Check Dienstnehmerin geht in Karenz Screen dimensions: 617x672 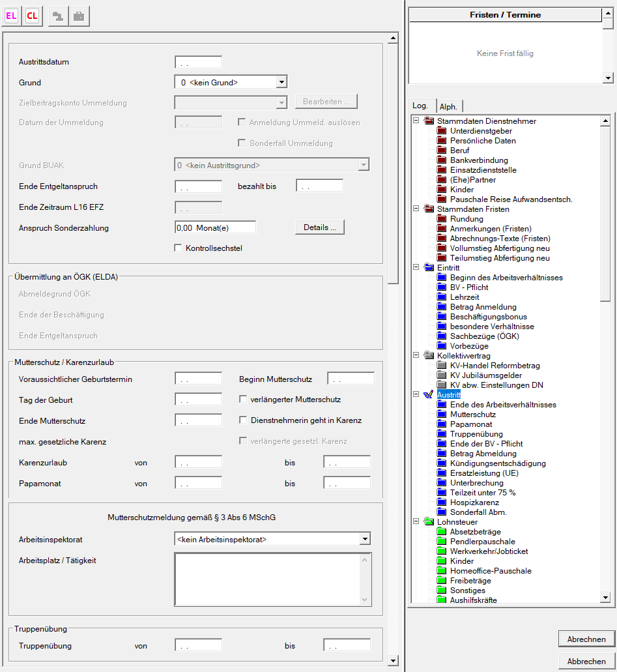coord(244,420)
